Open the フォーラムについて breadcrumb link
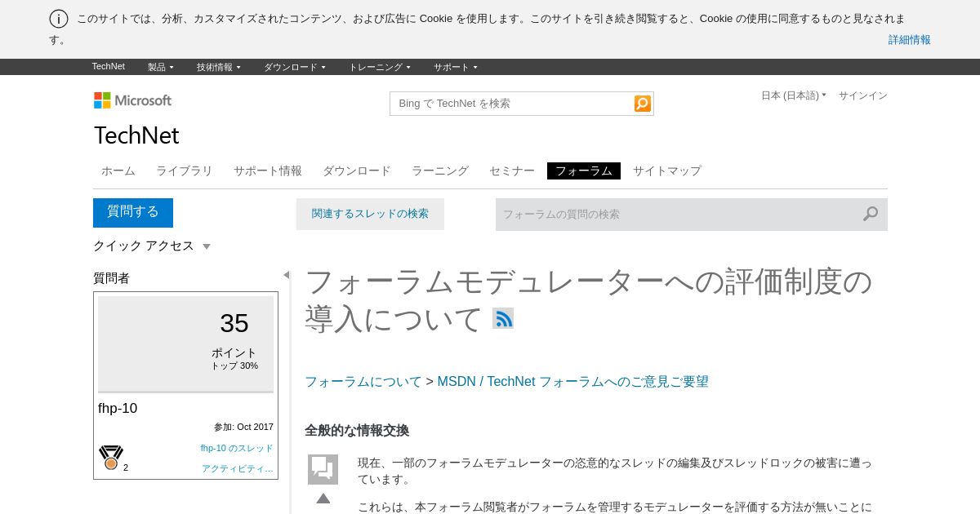 coord(363,381)
